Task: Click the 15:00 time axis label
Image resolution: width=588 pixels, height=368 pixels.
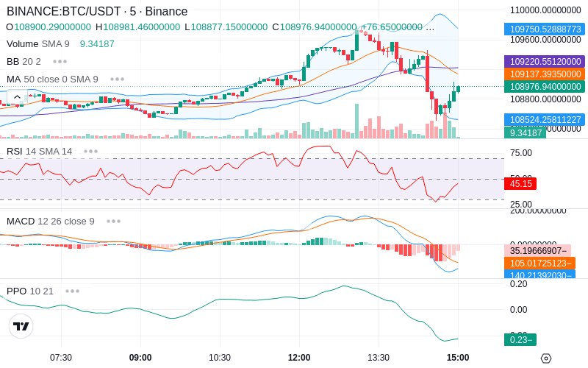Action: (458, 358)
